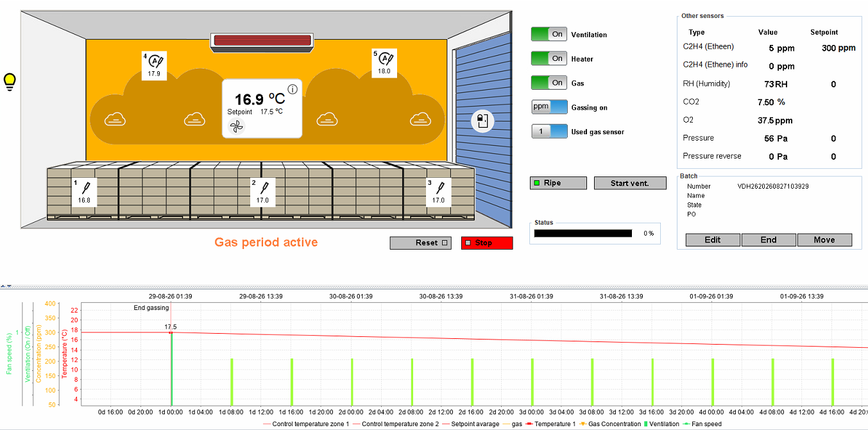Screen dimensions: 868x430
Task: Select product probe 1 showing 16.8
Action: pyautogui.click(x=84, y=192)
